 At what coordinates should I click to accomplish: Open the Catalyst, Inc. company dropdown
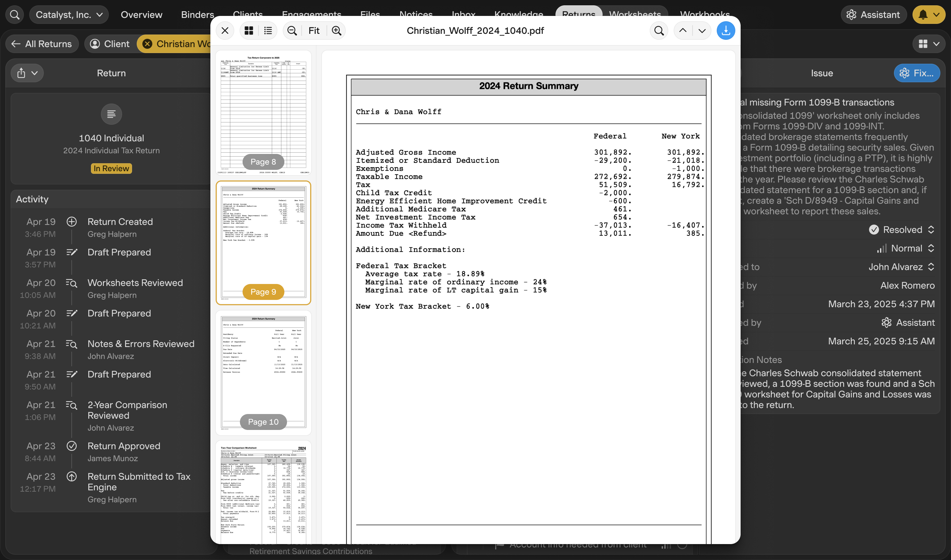[x=69, y=15]
